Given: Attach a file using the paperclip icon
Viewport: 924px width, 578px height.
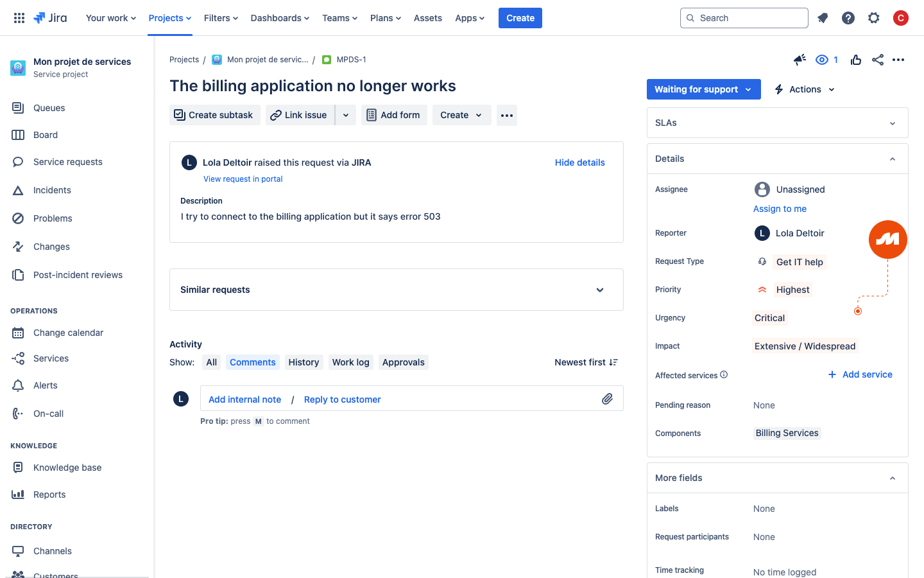Looking at the screenshot, I should (x=607, y=399).
